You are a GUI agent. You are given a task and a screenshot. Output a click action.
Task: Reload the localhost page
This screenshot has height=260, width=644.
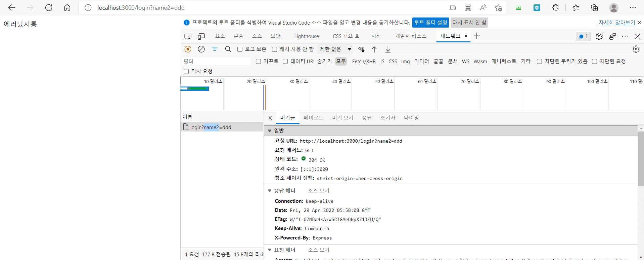(49, 7)
